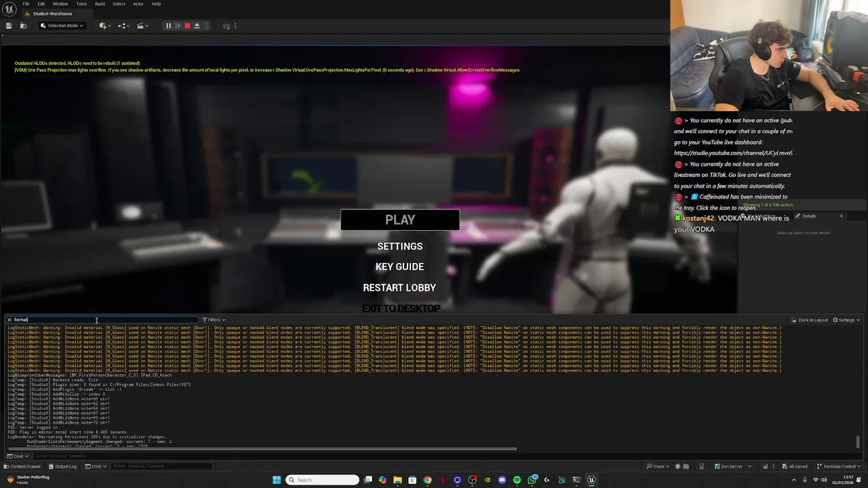Open the status bar Cmd dropdown
Image resolution: width=868 pixels, height=488 pixels.
(96, 466)
